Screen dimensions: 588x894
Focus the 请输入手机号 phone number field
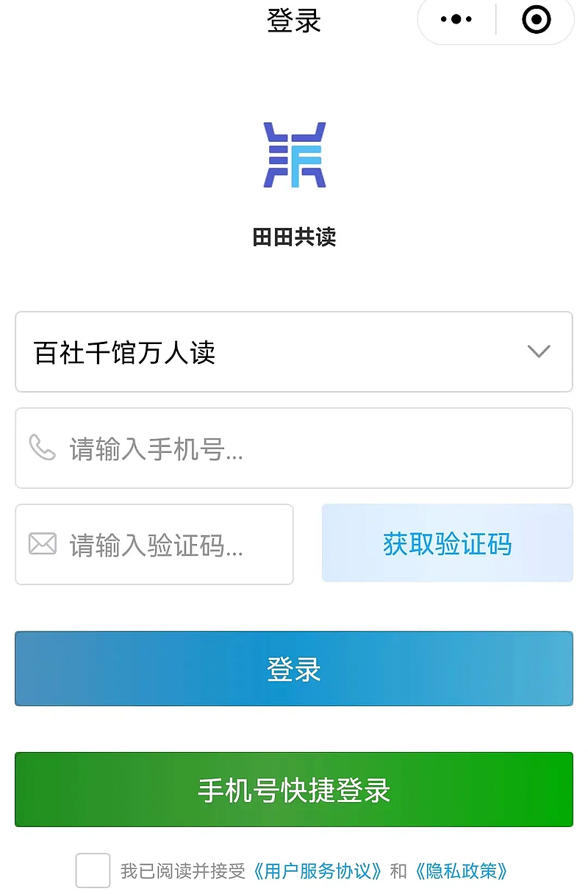(309, 448)
